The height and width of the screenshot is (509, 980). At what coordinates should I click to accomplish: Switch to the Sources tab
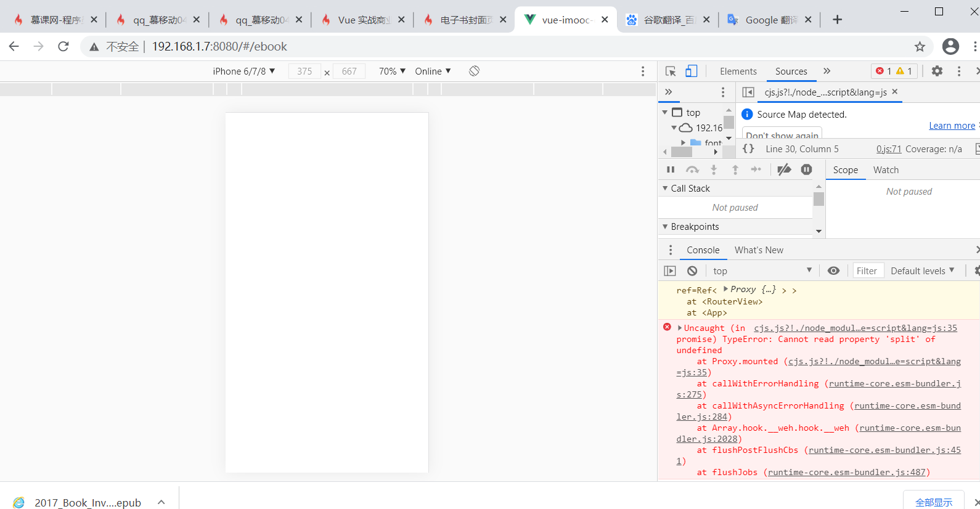click(791, 71)
